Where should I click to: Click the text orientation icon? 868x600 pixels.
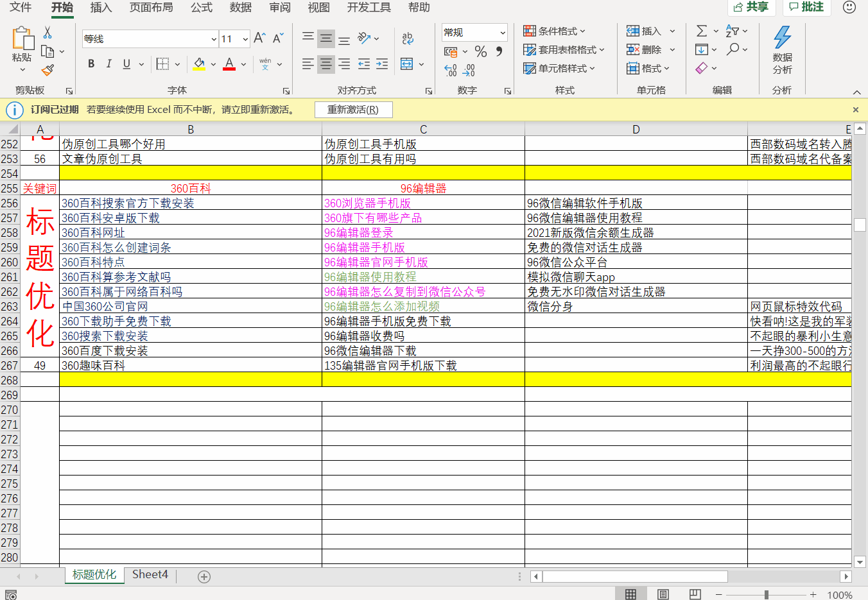point(364,39)
